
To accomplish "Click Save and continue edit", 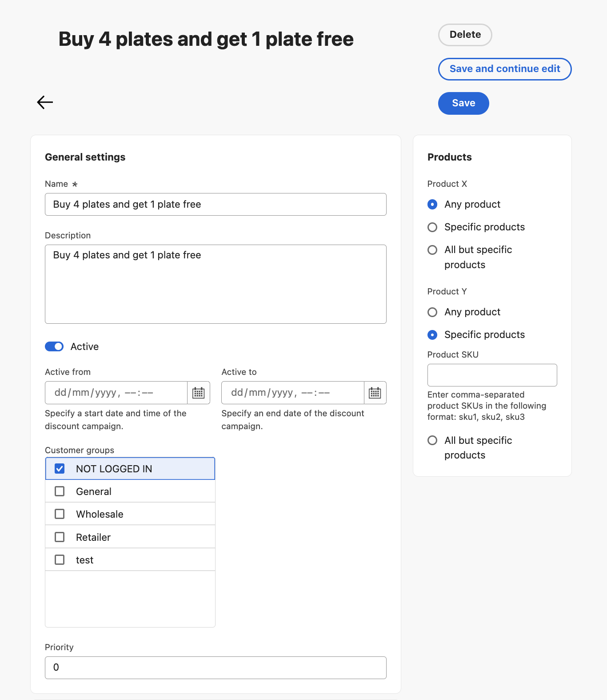I will pyautogui.click(x=505, y=69).
